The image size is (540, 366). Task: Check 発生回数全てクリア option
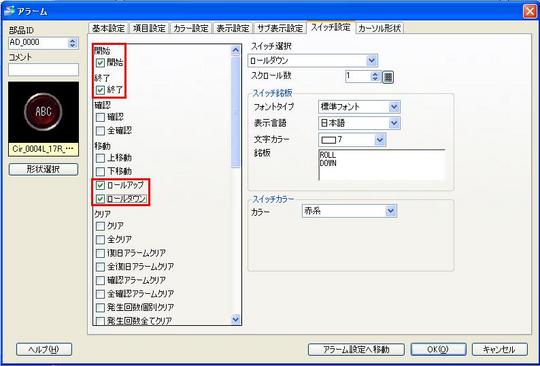(x=100, y=321)
